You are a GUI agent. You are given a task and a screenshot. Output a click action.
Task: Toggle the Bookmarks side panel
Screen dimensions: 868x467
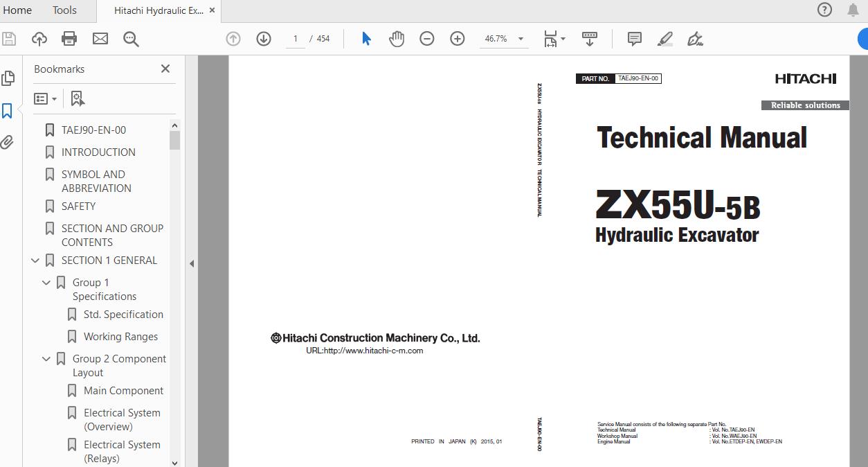tap(8, 111)
